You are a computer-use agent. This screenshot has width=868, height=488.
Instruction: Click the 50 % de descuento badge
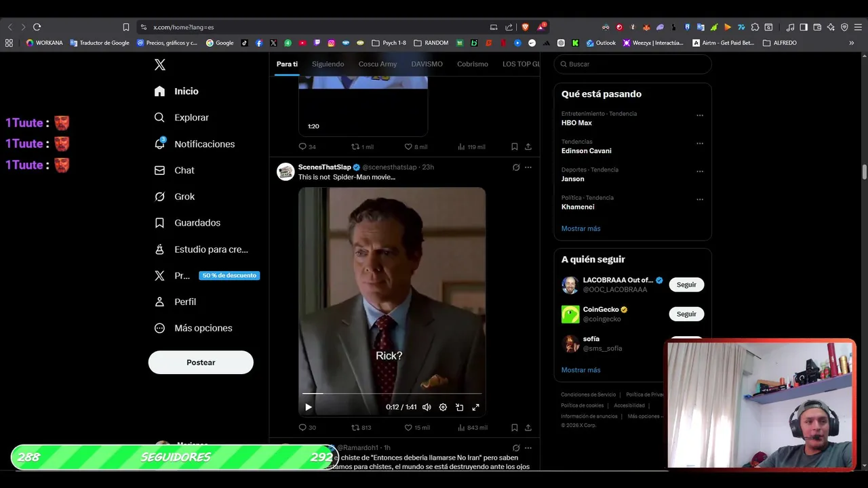[x=229, y=276]
